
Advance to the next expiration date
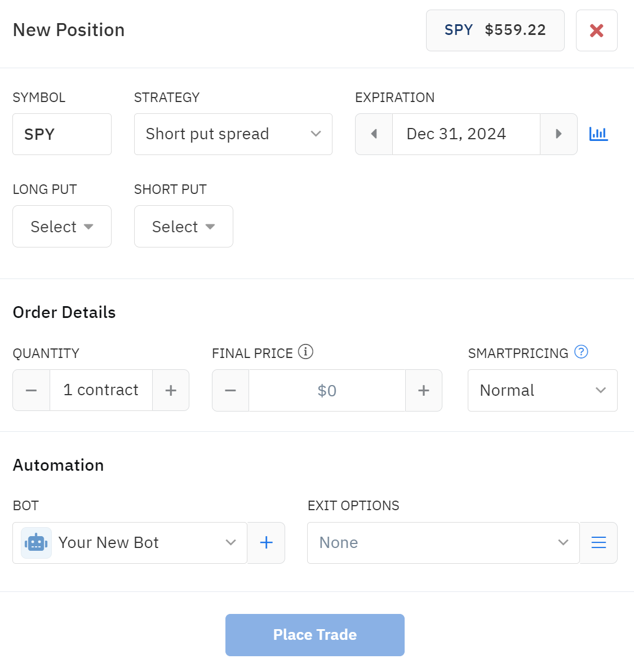coord(558,134)
